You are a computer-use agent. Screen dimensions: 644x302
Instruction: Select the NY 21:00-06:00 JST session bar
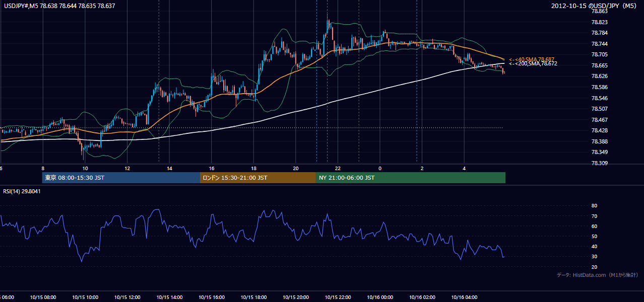[411, 178]
